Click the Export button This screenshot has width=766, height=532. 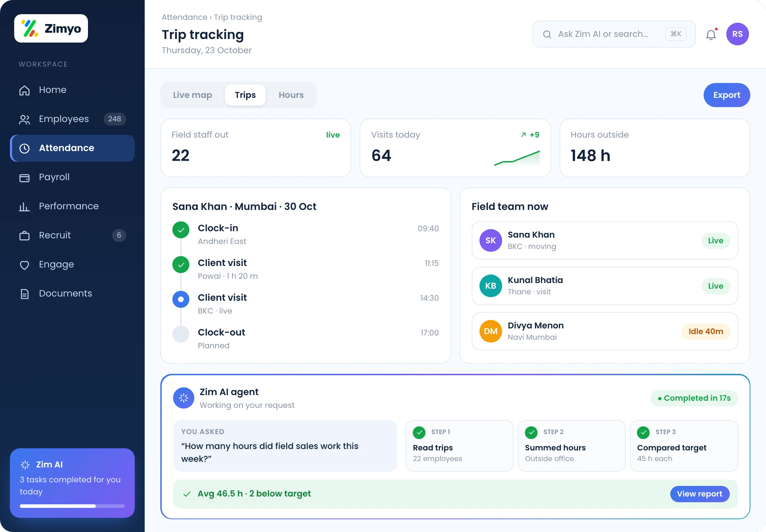(727, 95)
